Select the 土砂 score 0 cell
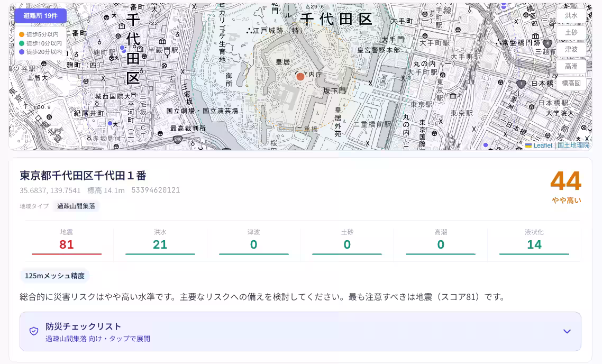Viewport: 602px width, 364px height. pyautogui.click(x=347, y=242)
